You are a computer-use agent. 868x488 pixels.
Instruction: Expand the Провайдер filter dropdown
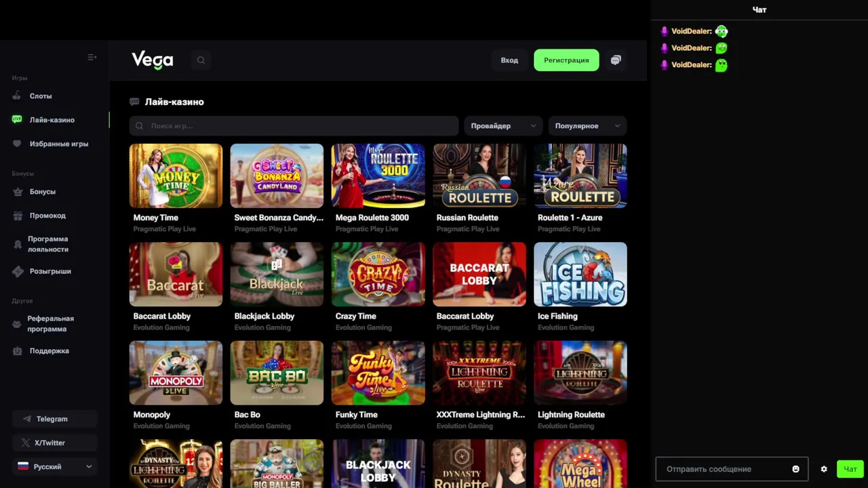503,126
